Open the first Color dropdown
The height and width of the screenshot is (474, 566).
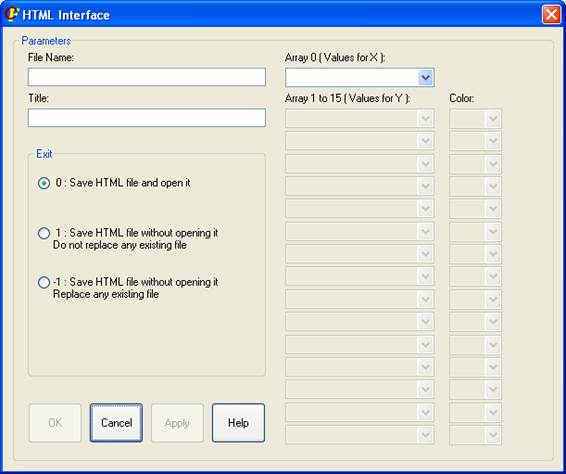pos(493,118)
